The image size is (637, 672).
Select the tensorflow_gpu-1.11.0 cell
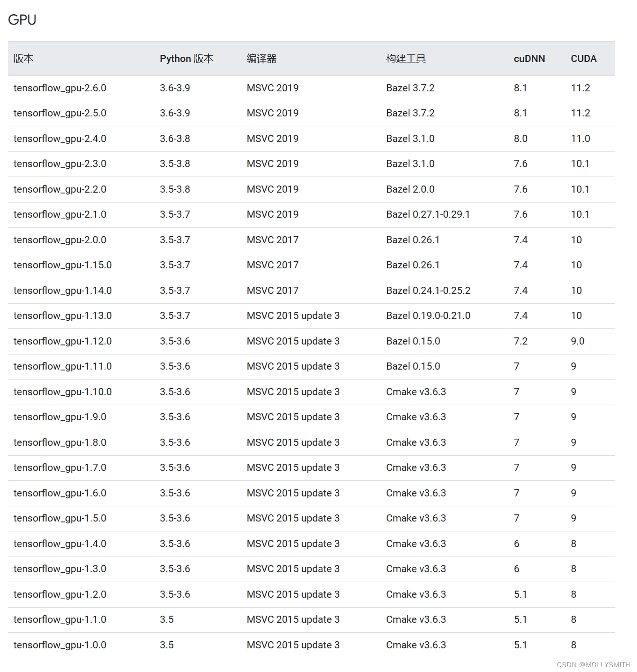(x=63, y=366)
